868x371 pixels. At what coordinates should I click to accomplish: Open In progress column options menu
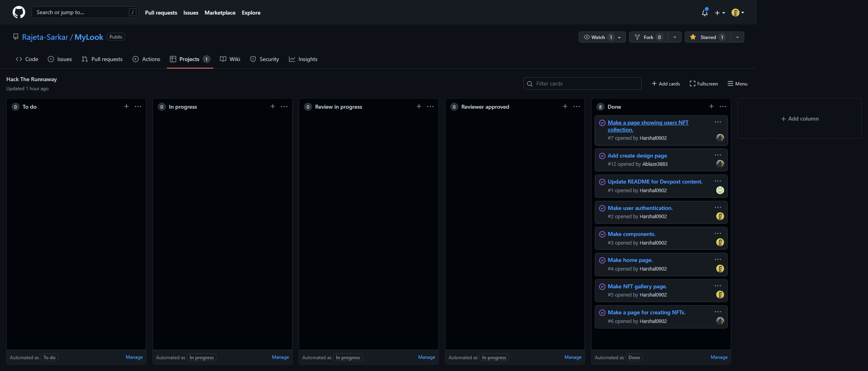pyautogui.click(x=284, y=106)
